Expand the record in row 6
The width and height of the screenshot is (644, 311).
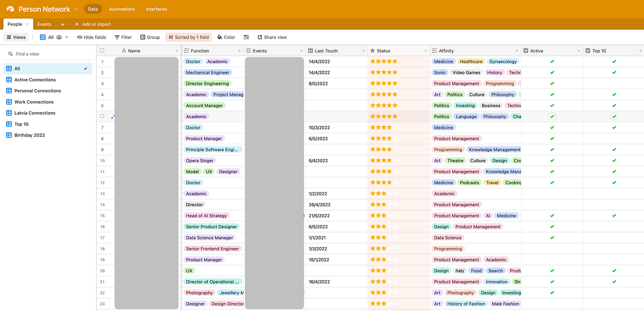coord(112,117)
